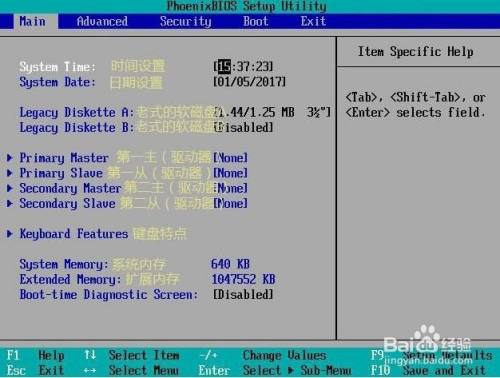The image size is (500, 378).
Task: Click the Primary Slave None value
Action: click(230, 173)
